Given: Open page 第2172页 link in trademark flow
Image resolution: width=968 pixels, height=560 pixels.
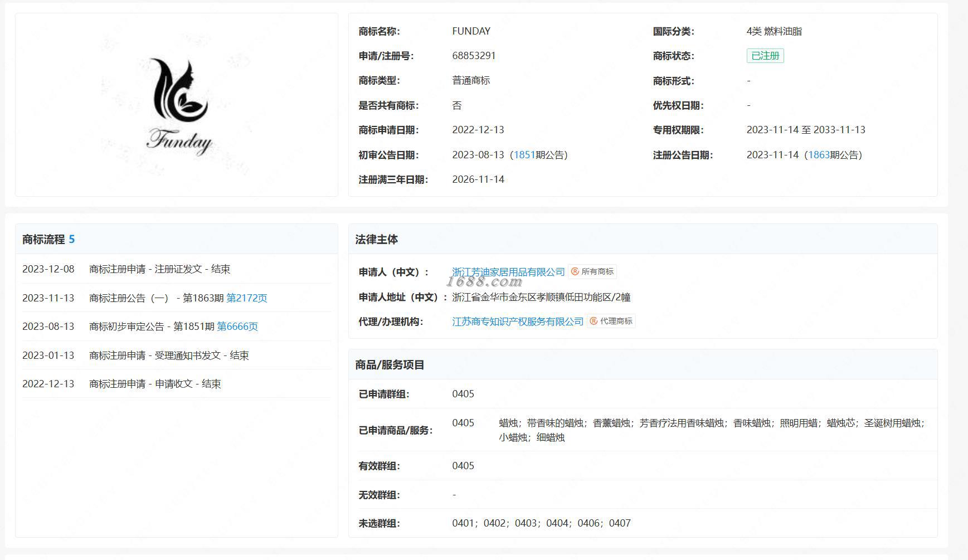Looking at the screenshot, I should 247,298.
